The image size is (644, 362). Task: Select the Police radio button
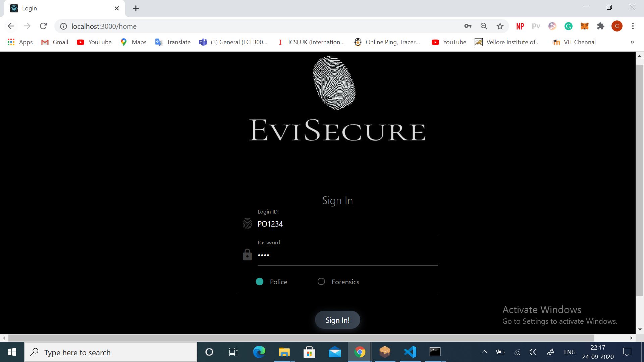[x=260, y=282]
